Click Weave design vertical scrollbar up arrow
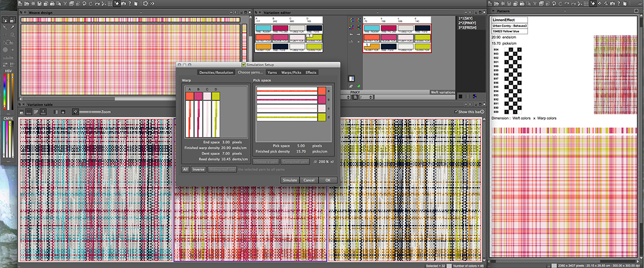Viewport: 644px width, 268px height. (x=250, y=17)
